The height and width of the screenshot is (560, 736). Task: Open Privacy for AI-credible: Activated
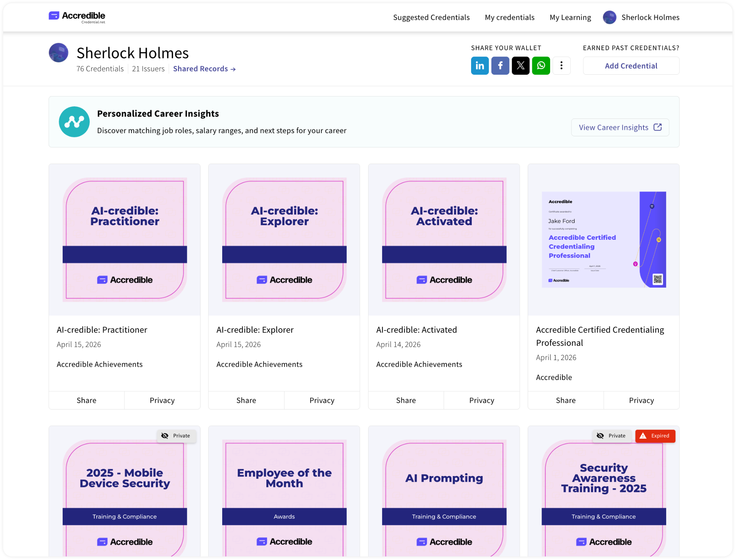[x=481, y=400]
